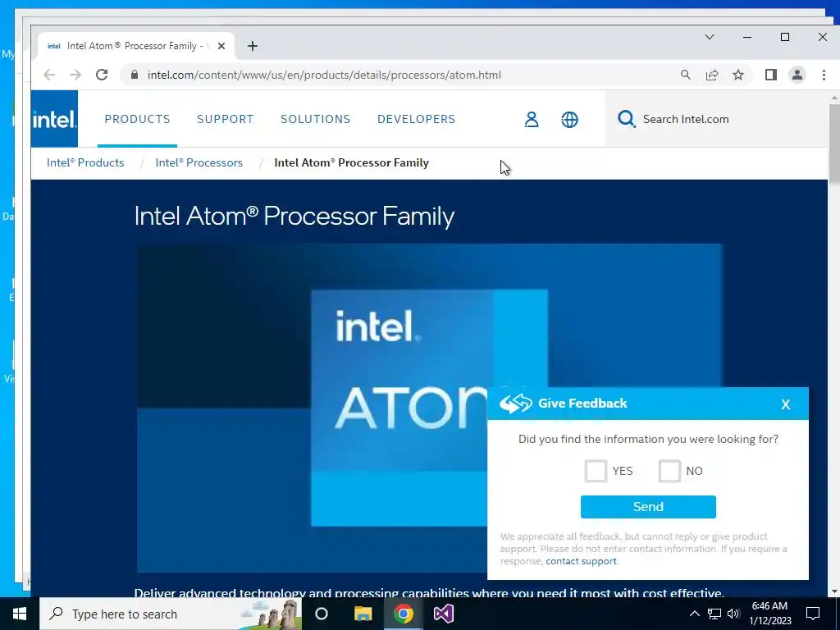Open Chrome three-dot menu
The width and height of the screenshot is (840, 630).
pos(824,75)
